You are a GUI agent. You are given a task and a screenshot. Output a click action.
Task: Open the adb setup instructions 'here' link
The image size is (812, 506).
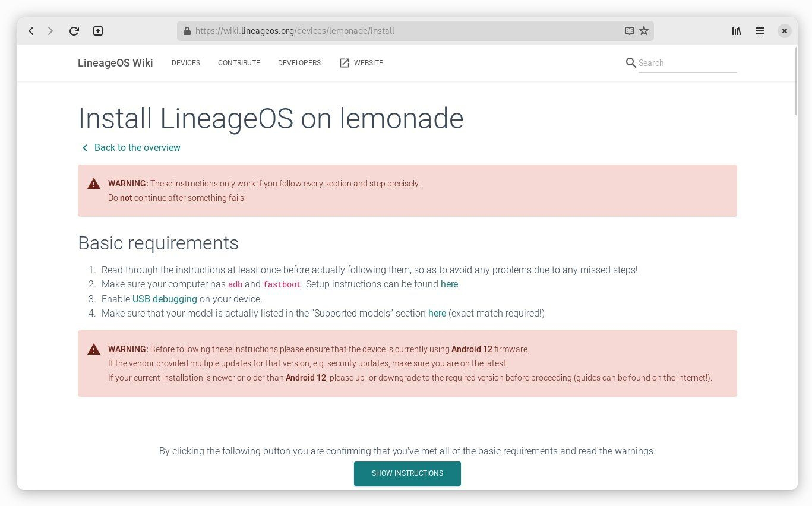(449, 284)
